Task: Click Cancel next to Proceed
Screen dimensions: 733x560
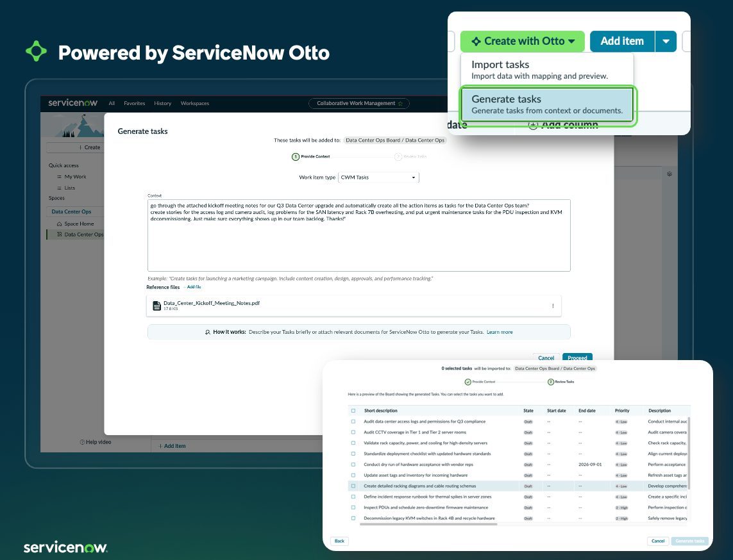Action: (546, 358)
